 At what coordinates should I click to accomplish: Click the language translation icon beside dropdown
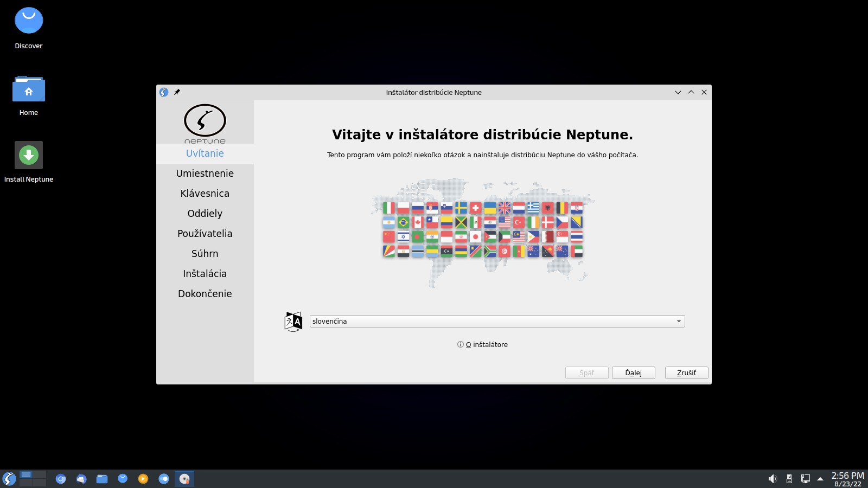coord(293,322)
